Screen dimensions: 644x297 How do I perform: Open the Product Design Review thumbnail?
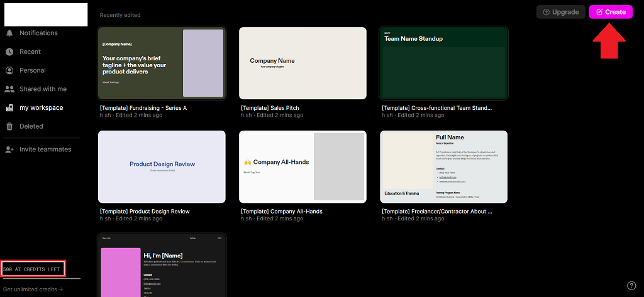162,167
